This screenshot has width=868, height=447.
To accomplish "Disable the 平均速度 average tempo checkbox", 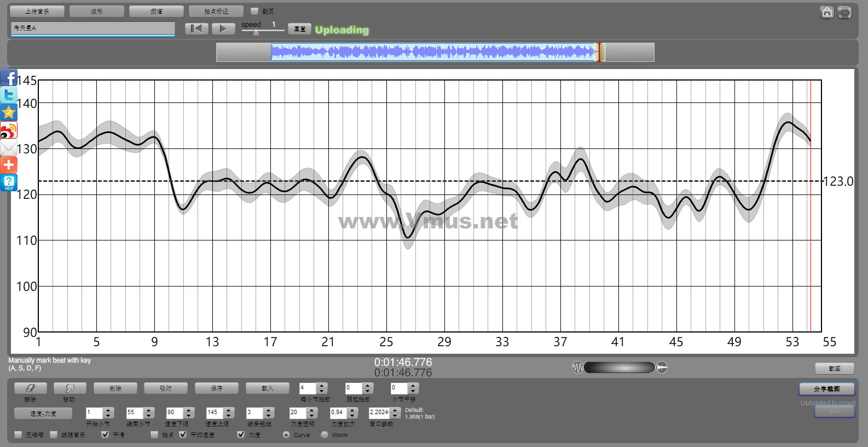I will [x=183, y=434].
